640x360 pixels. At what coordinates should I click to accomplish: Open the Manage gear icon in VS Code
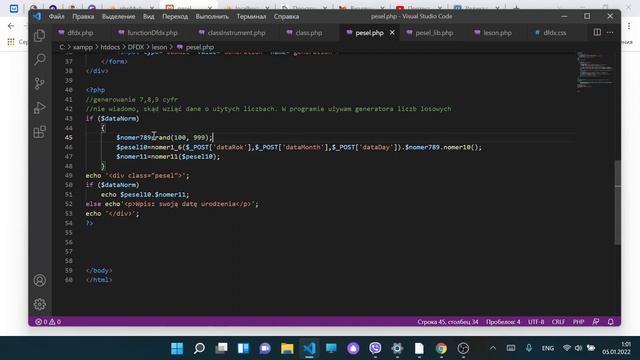coord(40,304)
